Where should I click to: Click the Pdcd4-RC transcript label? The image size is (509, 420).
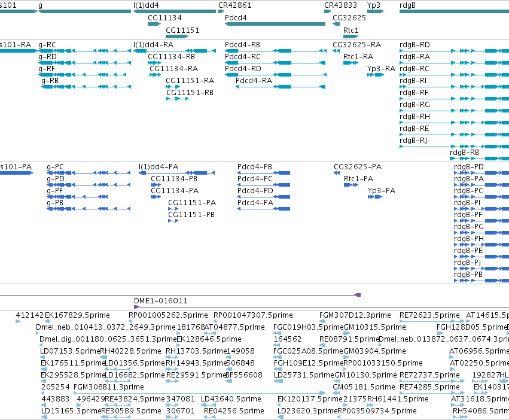coord(243,56)
